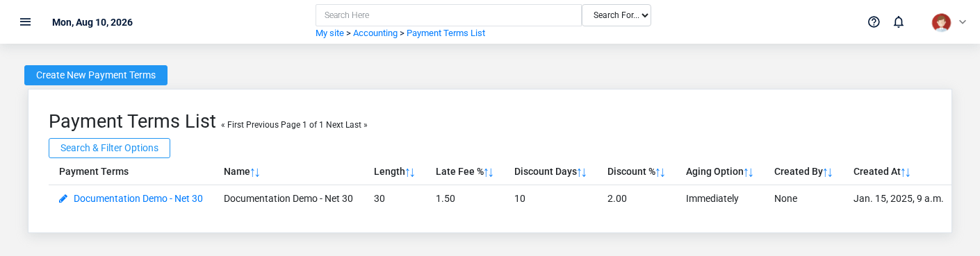The width and height of the screenshot is (980, 256).
Task: Click the Created At value Jan. 15, 2025
Action: tap(899, 198)
